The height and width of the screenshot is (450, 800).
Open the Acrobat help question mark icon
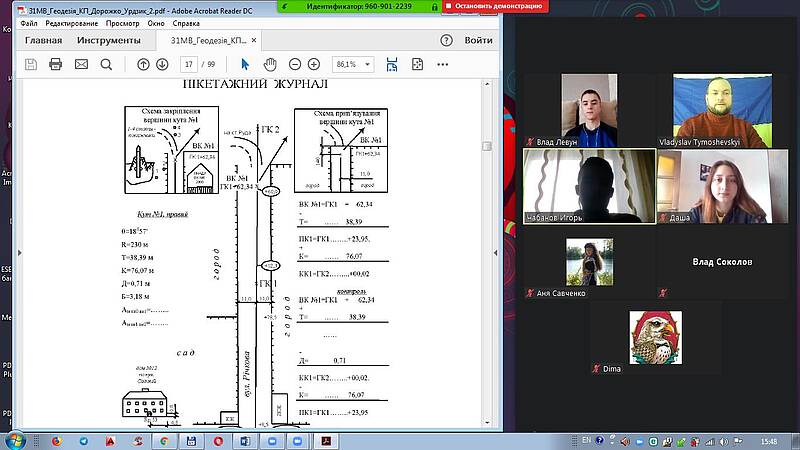pos(445,41)
